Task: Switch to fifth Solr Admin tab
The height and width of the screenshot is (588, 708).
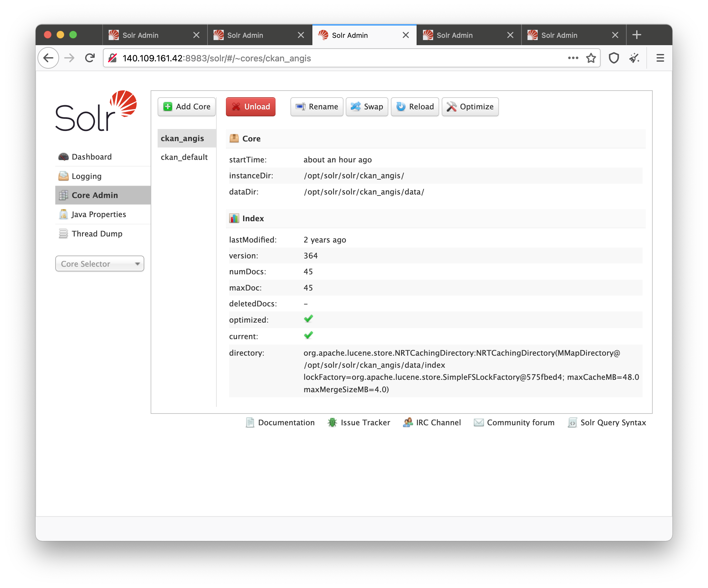Action: point(574,35)
